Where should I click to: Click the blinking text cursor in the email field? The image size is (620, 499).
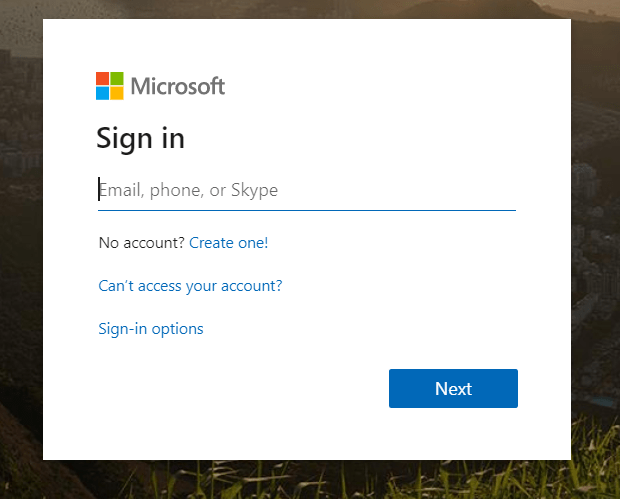pos(99,190)
